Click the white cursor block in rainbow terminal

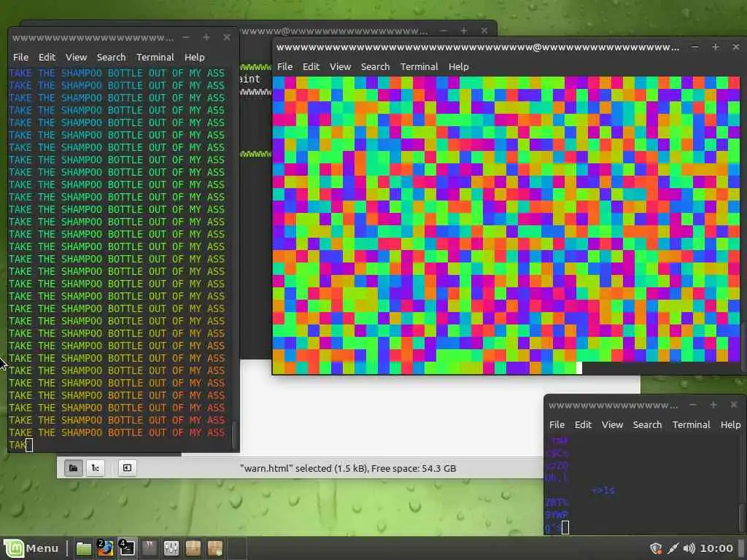pyautogui.click(x=579, y=368)
